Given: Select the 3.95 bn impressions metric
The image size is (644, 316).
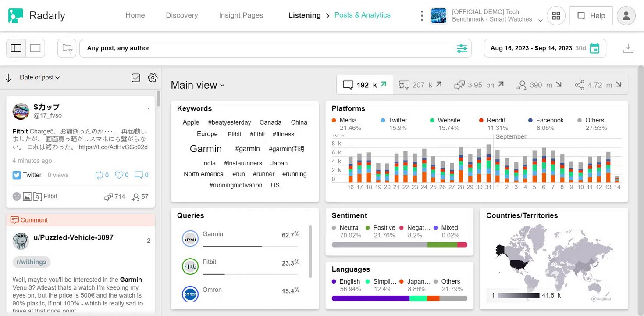Looking at the screenshot, I should pyautogui.click(x=479, y=85).
